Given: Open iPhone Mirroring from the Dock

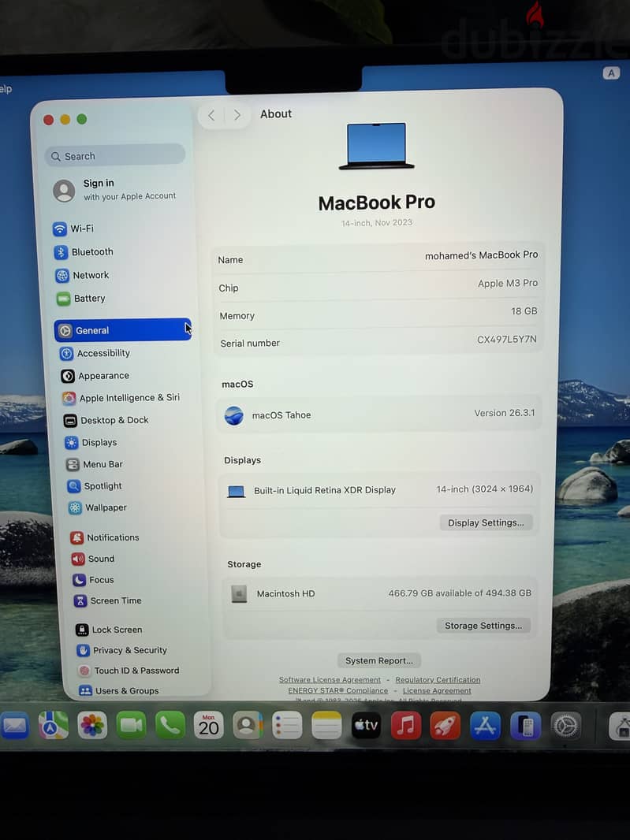Looking at the screenshot, I should (525, 726).
